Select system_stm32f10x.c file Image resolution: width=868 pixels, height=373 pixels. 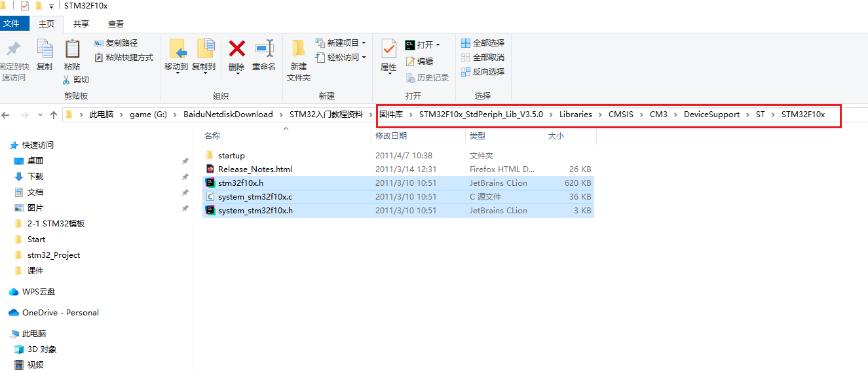[398, 197]
